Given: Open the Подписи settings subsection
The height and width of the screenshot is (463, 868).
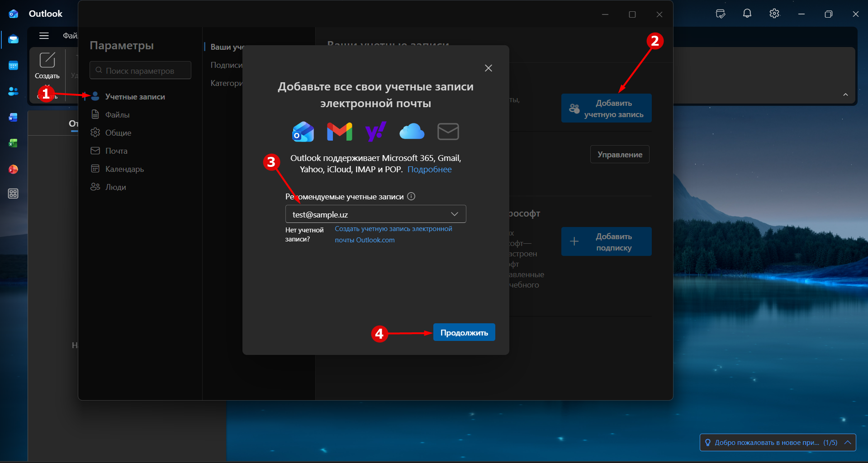Looking at the screenshot, I should coord(226,65).
